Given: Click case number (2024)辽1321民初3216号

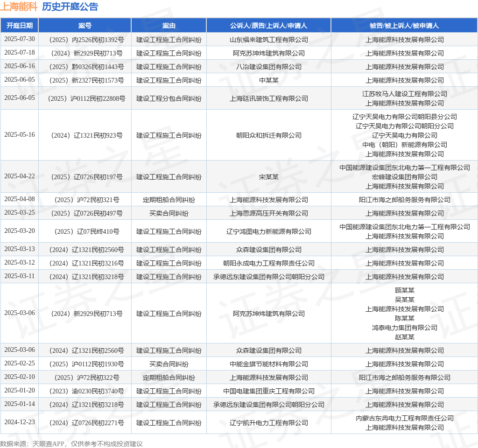Looking at the screenshot, I should click(86, 263).
